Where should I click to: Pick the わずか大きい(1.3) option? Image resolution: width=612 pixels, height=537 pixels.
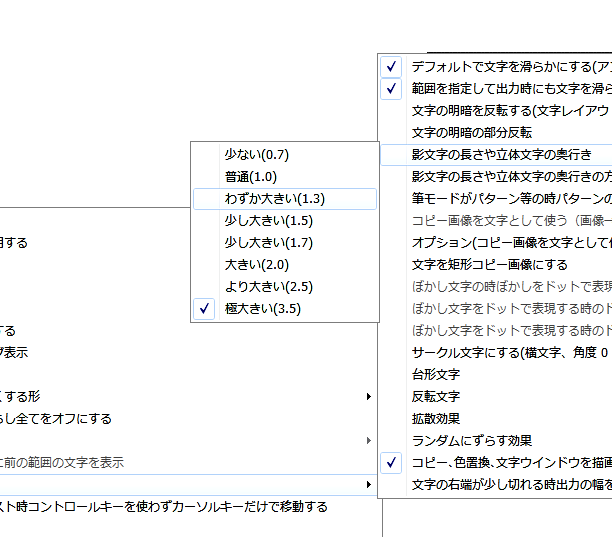click(x=274, y=199)
